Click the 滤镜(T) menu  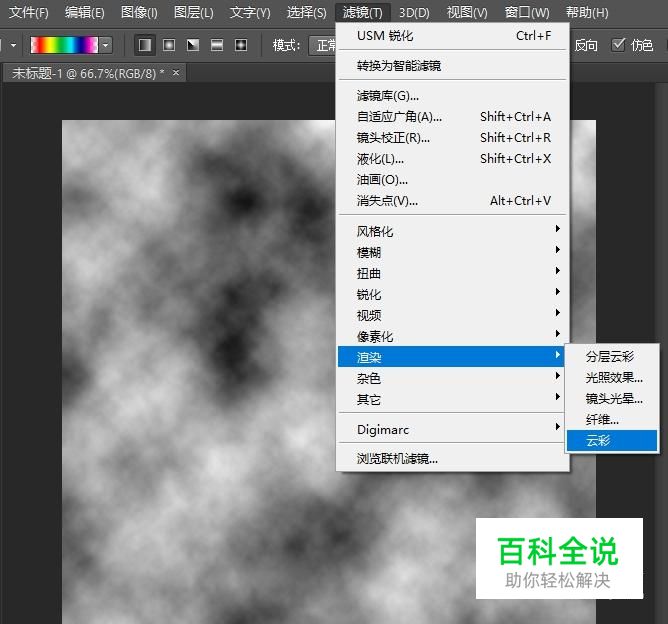363,12
